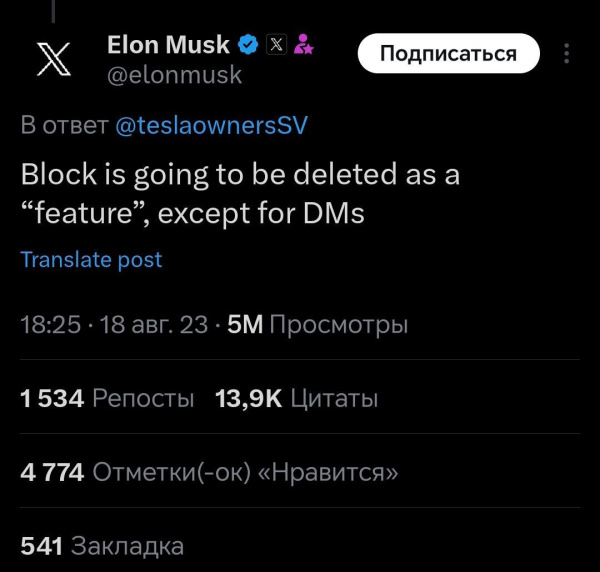Viewport: 600px width, 572px height.
Task: Click the 541 Закладка bookmarks count
Action: click(102, 546)
